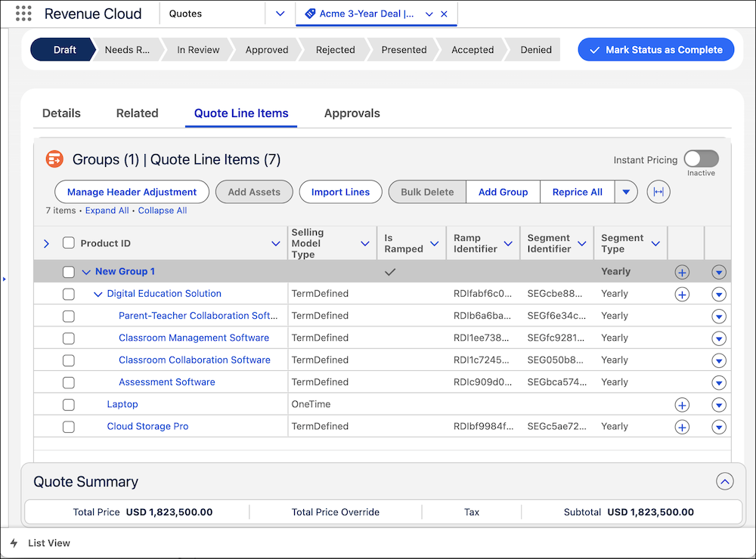Click the plus icon in Laptop row

pyautogui.click(x=682, y=405)
